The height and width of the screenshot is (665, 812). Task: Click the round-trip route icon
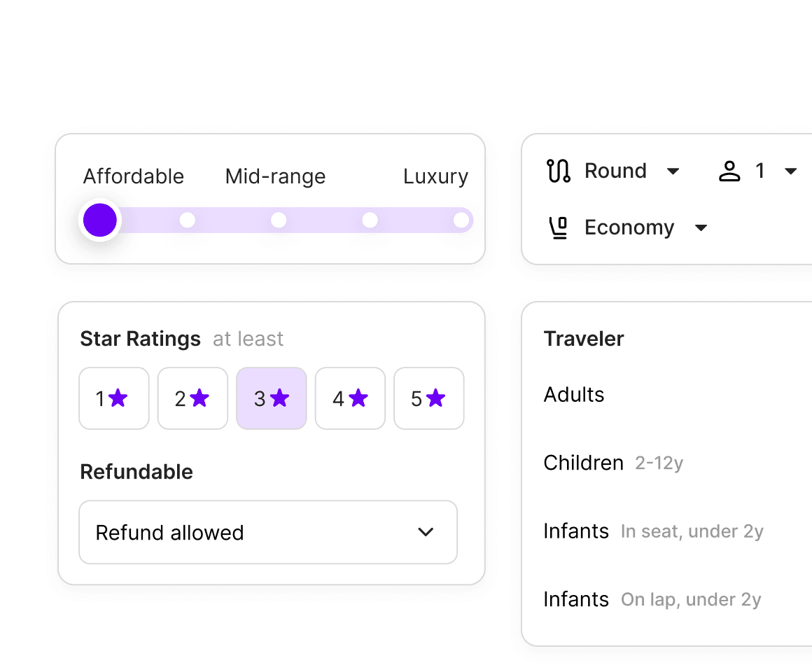(x=559, y=171)
